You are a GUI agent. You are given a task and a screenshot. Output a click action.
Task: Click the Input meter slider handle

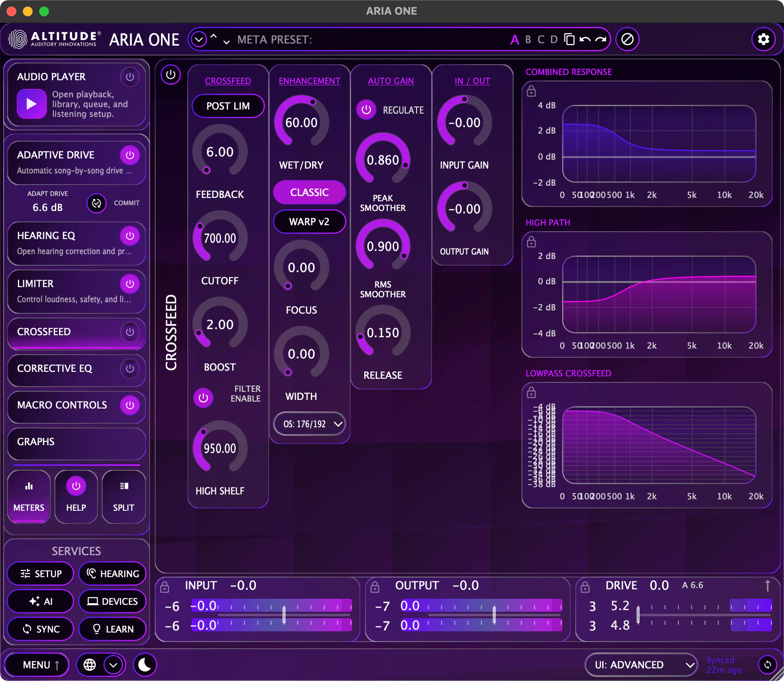click(x=284, y=615)
